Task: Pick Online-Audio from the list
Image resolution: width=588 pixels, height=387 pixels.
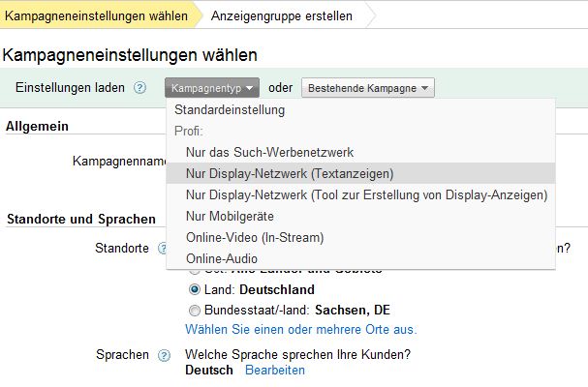Action: [x=221, y=258]
